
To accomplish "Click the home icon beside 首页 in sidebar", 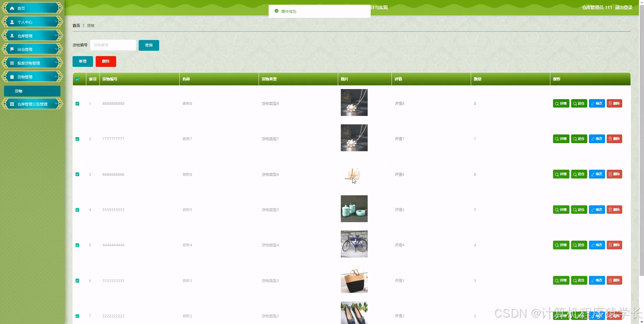I will (x=12, y=8).
